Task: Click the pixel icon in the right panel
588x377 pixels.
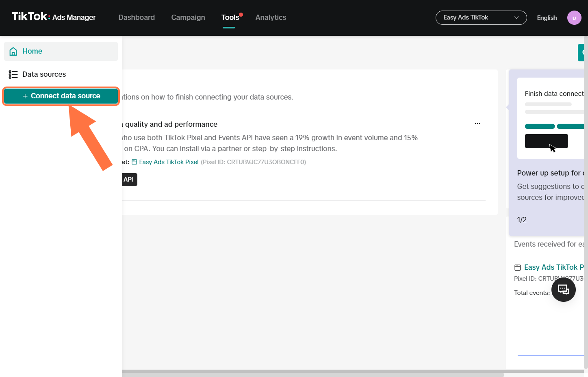Action: [x=517, y=267]
